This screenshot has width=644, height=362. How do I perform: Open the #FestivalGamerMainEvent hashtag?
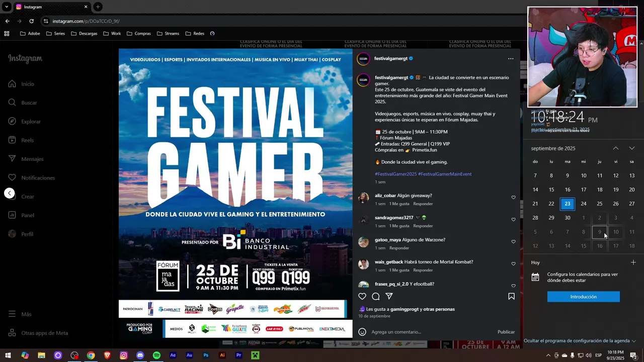445,174
